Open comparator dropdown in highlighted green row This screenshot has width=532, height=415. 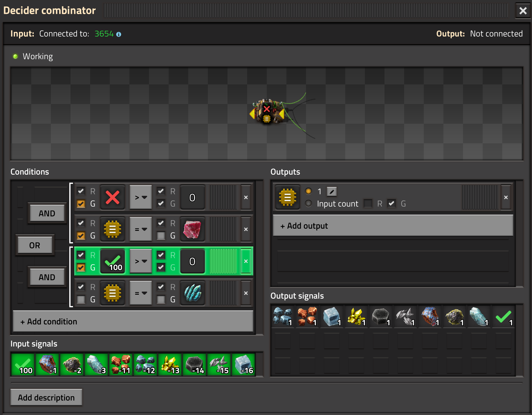pos(141,261)
